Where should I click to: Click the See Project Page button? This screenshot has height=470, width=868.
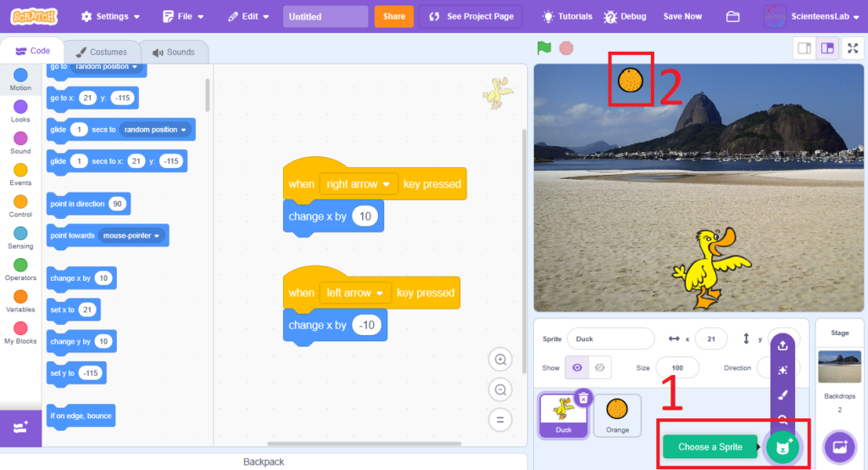470,17
